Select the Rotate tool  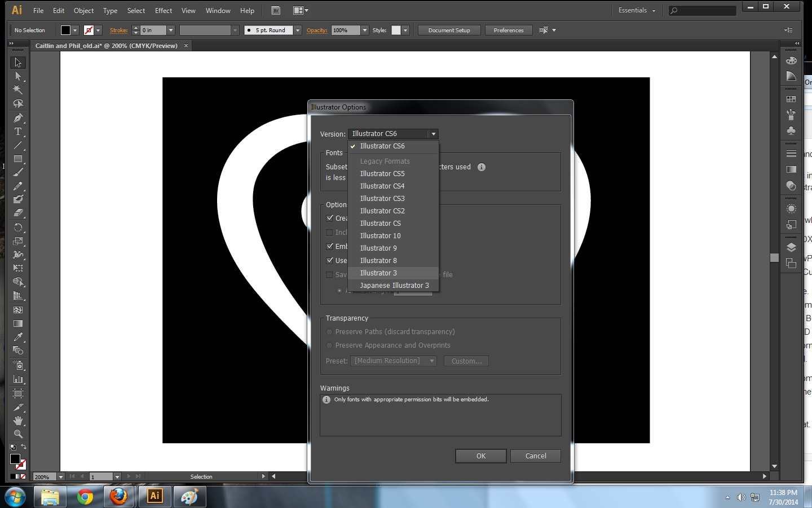point(18,227)
